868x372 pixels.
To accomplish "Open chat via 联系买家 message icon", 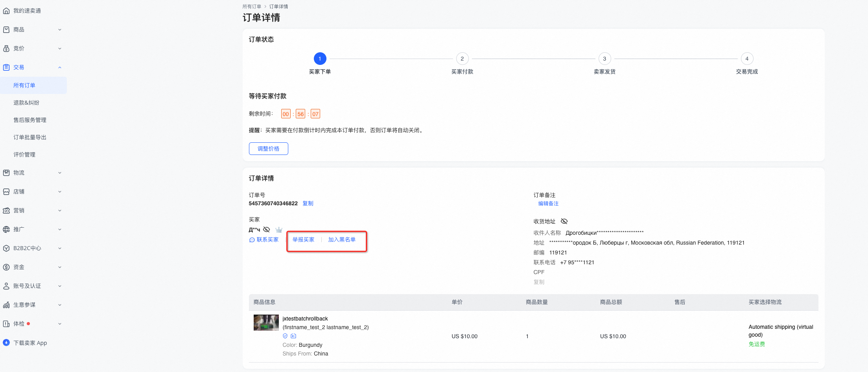I will tap(252, 239).
